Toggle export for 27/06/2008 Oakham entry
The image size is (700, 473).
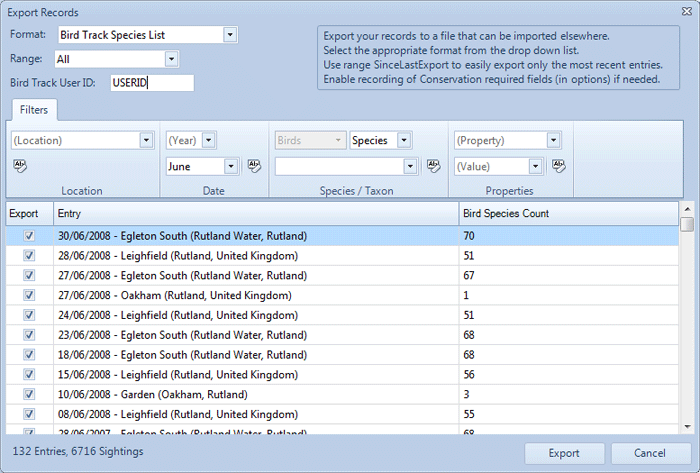(29, 295)
